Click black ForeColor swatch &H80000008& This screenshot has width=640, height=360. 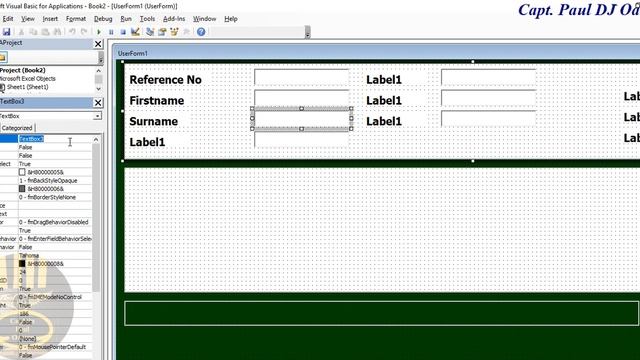point(22,264)
